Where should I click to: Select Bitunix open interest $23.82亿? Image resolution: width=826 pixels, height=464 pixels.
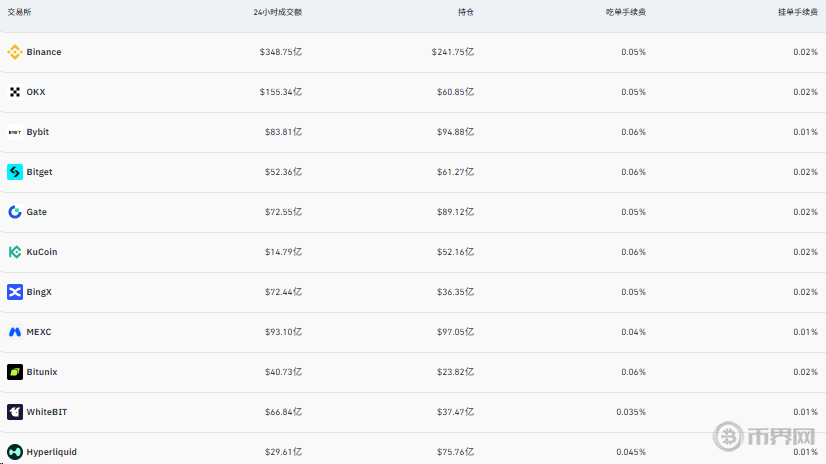[455, 372]
